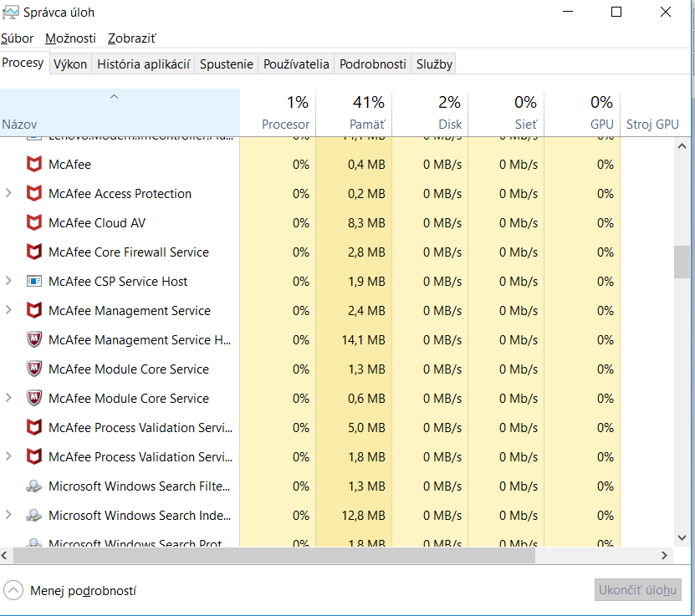Viewport: 695px width, 616px height.
Task: Click the McAfee Management Service H... icon
Action: click(34, 340)
